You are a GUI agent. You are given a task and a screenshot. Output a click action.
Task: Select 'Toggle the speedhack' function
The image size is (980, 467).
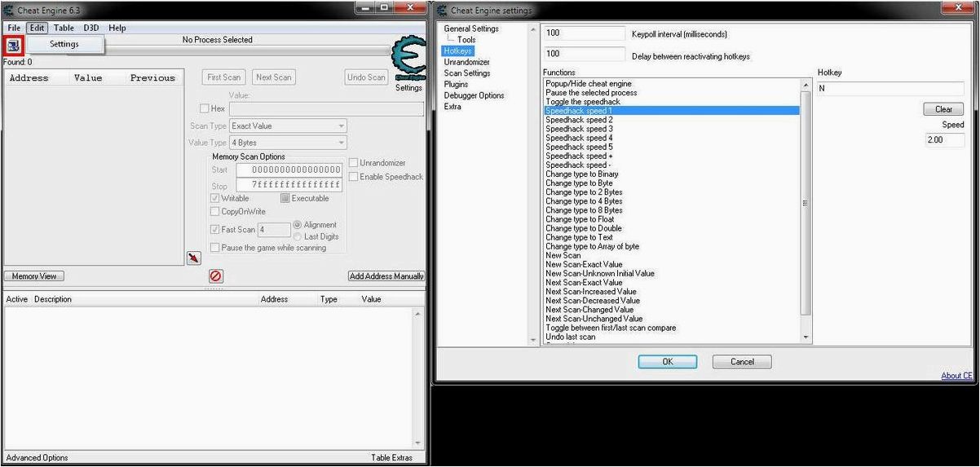tap(672, 102)
